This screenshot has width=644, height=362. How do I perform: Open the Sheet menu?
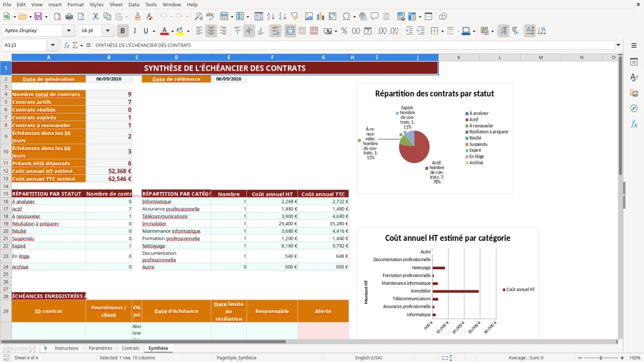click(116, 4)
